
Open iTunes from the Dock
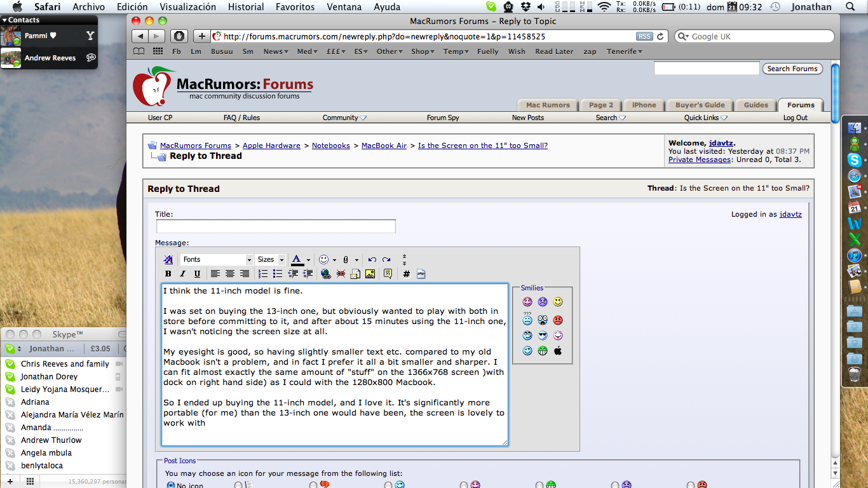pos(855,255)
